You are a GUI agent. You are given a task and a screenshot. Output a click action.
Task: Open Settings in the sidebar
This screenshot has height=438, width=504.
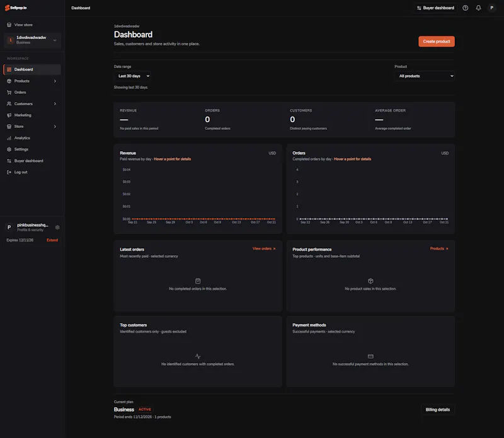coord(32,149)
